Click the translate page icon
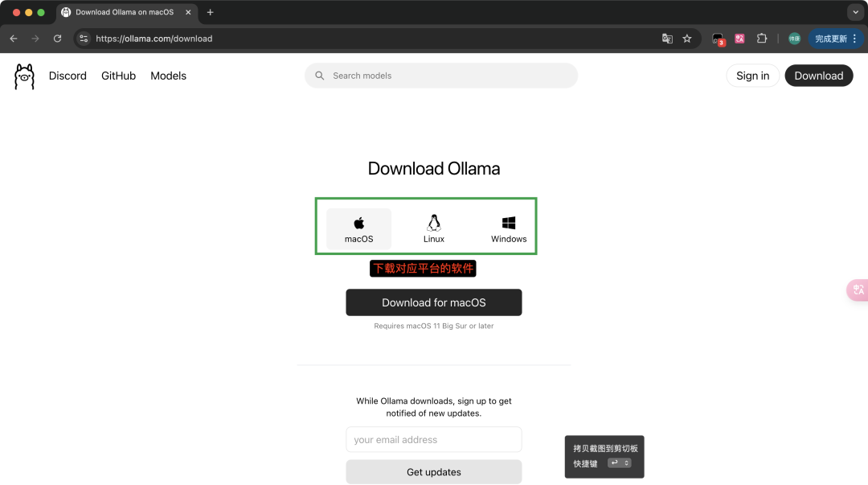This screenshot has width=868, height=485. click(667, 39)
